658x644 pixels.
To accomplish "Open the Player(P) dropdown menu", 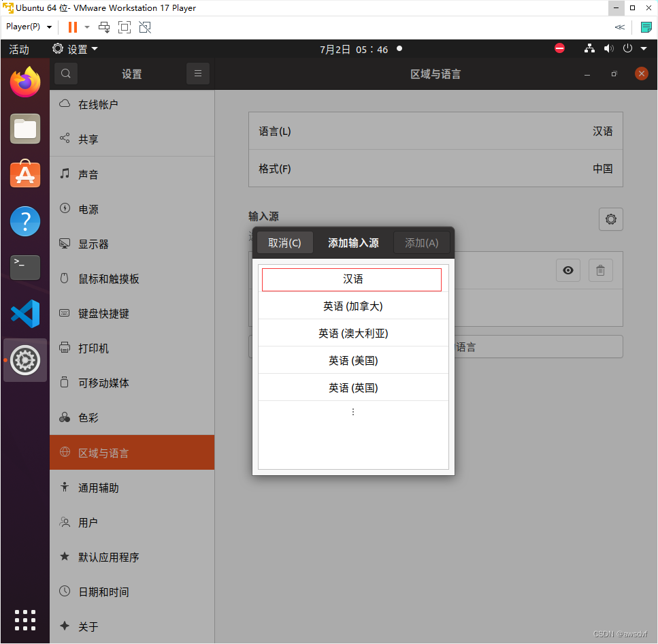I will coord(29,27).
